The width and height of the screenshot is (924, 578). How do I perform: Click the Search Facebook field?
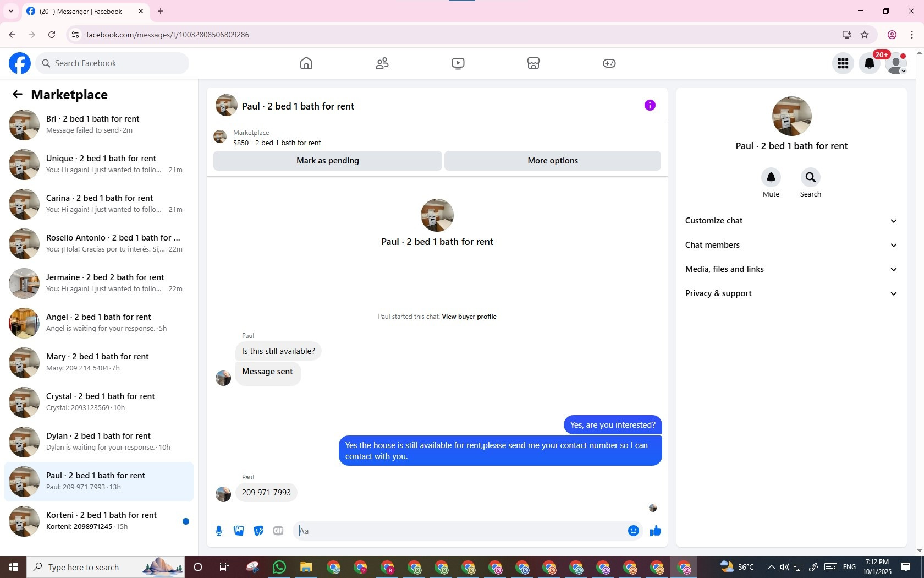[x=112, y=63]
